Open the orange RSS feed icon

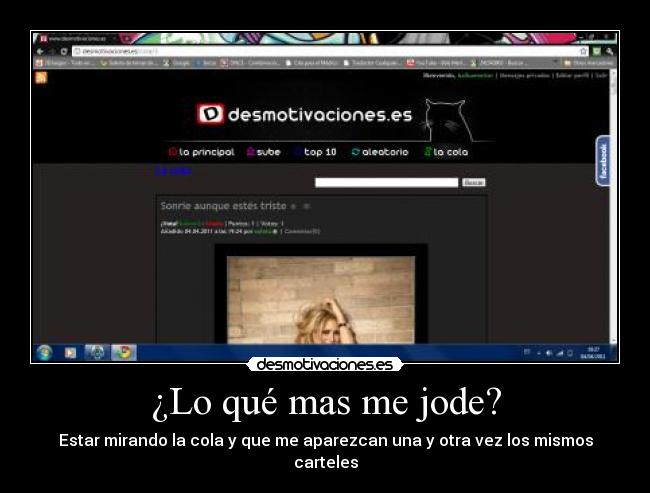click(x=41, y=78)
